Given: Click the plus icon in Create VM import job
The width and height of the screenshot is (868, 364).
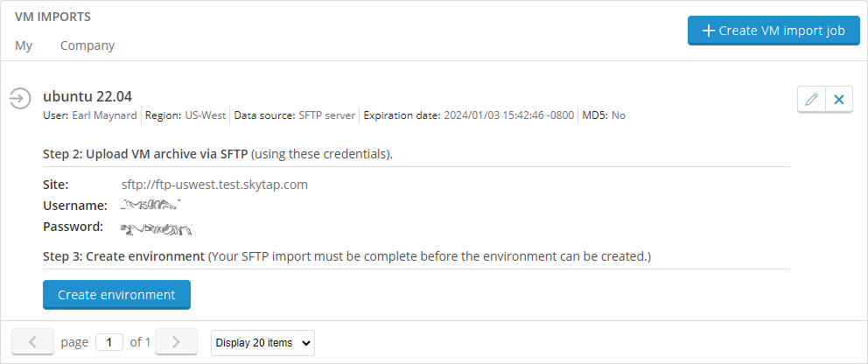Looking at the screenshot, I should coord(709,31).
